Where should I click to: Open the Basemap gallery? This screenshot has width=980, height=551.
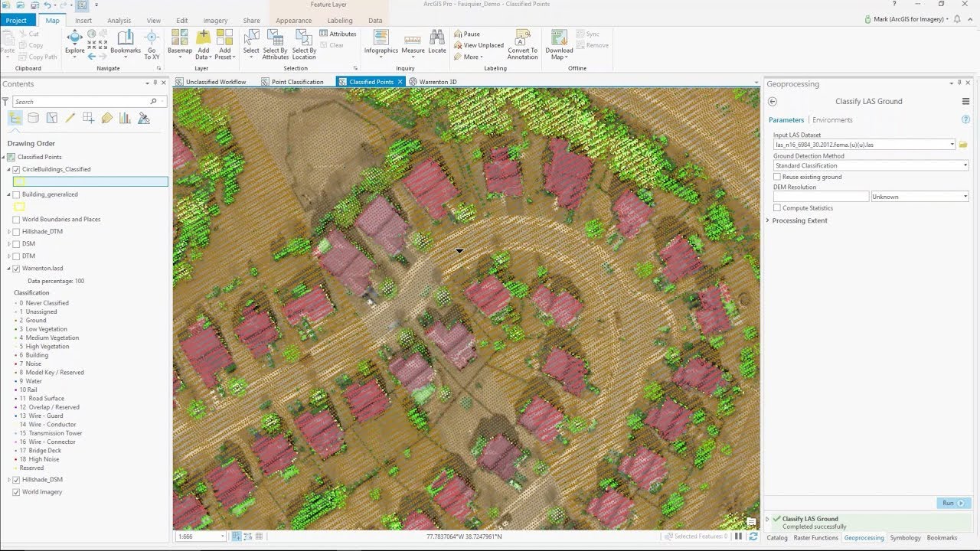point(180,44)
